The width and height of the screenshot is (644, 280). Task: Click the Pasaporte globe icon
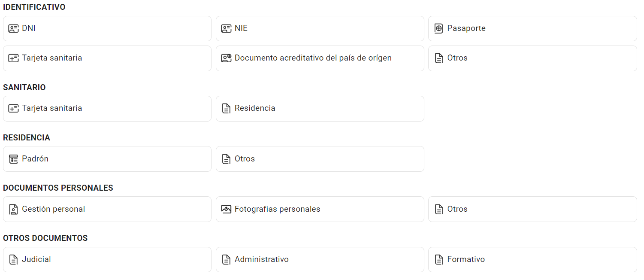[439, 28]
